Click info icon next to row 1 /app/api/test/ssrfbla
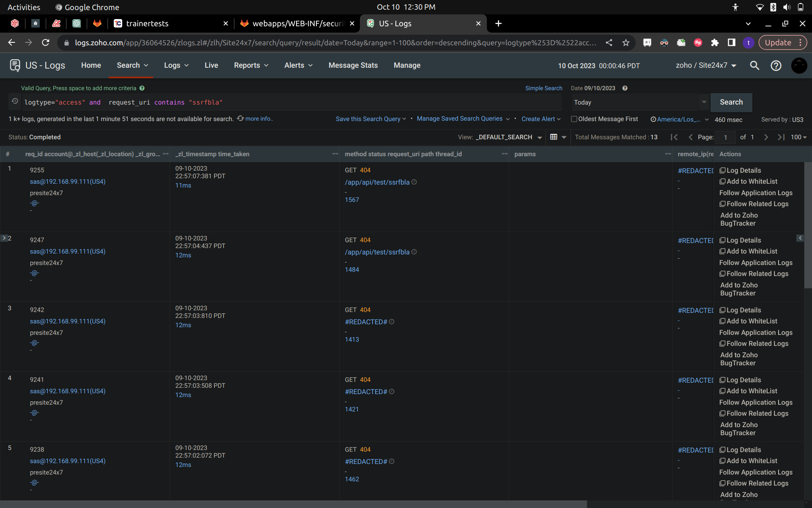 click(414, 182)
